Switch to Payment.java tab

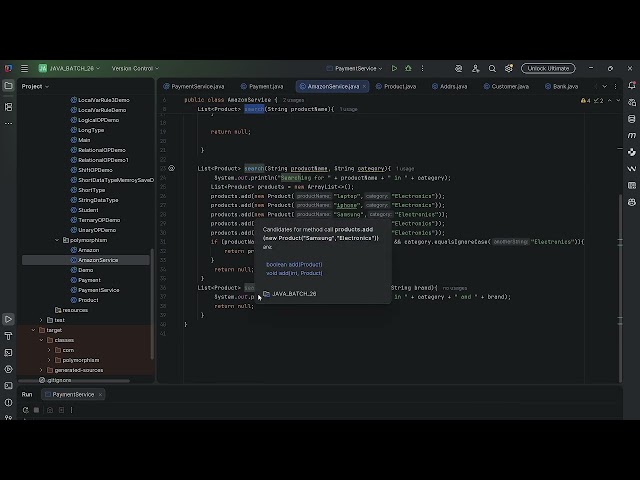pos(262,87)
